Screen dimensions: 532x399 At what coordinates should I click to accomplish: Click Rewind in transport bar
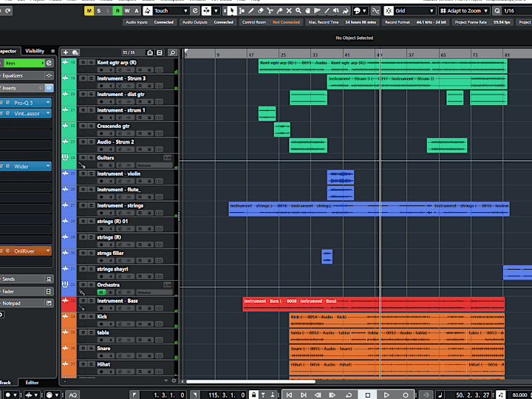click(318, 395)
